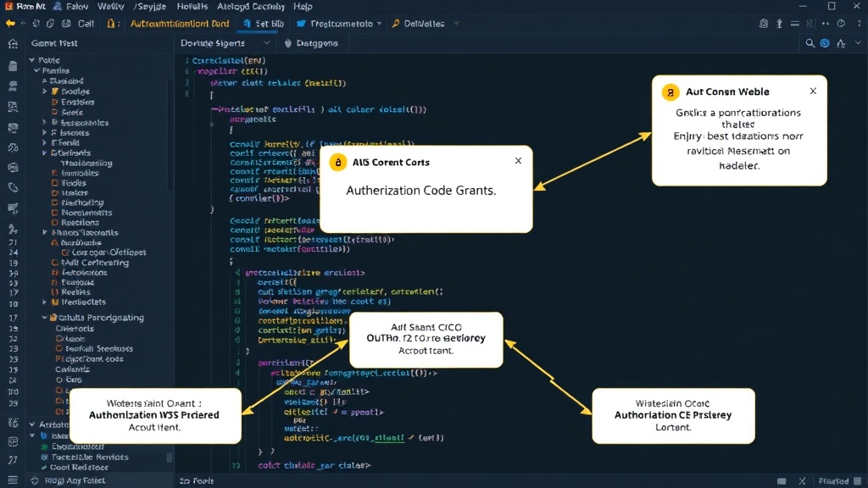Viewport: 868px width, 488px height.
Task: Open the chevron at far right of editor header
Action: click(x=858, y=43)
